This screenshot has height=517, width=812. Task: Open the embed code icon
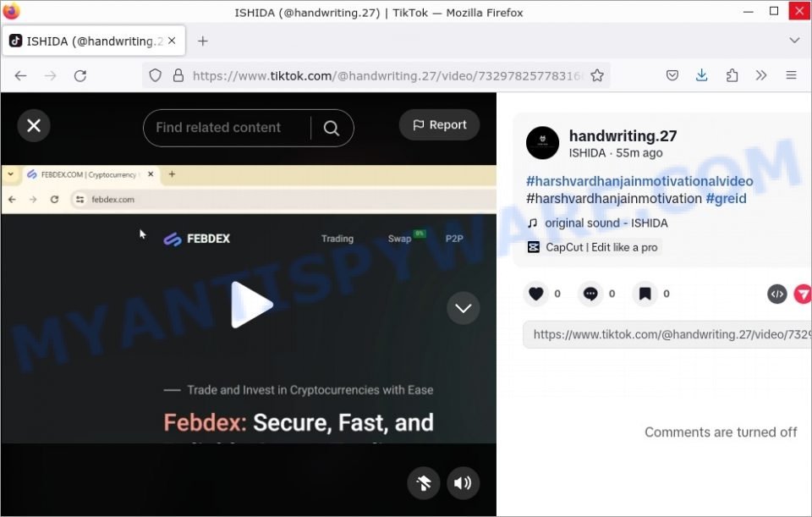click(x=777, y=294)
